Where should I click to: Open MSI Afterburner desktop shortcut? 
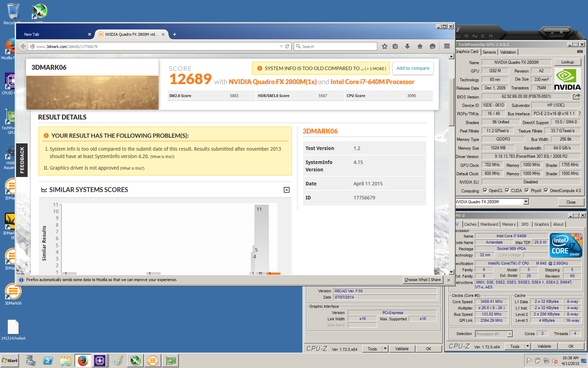pos(39,12)
